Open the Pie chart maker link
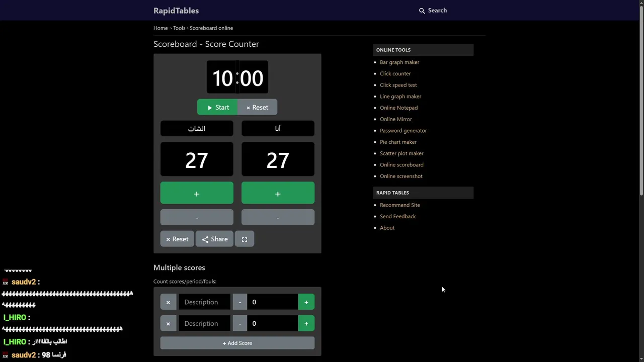The height and width of the screenshot is (362, 644). (398, 142)
